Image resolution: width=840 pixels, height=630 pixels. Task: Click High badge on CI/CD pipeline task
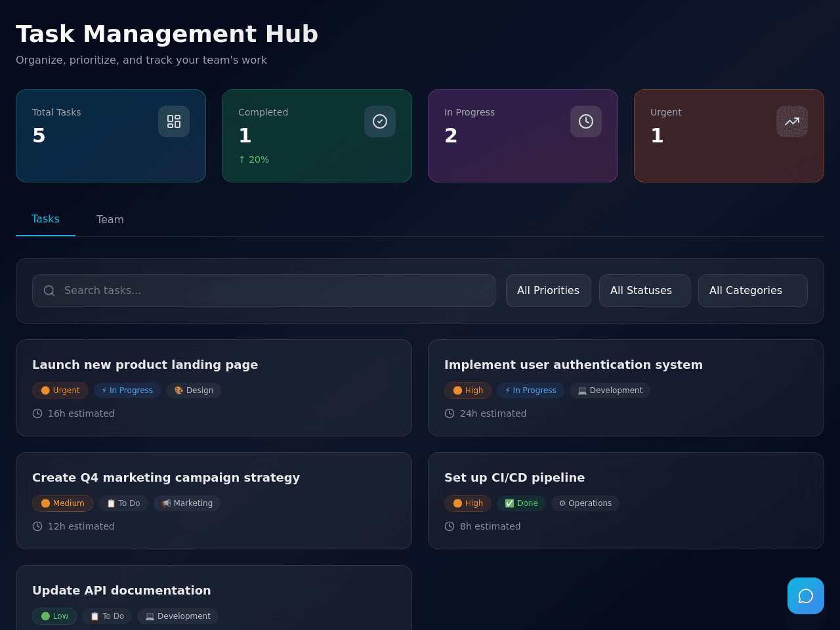coord(468,503)
